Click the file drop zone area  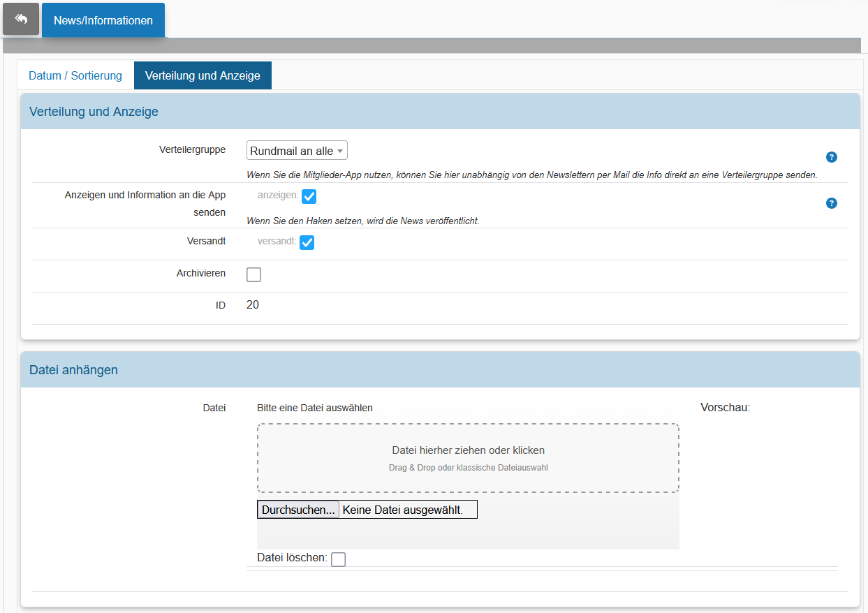coord(468,458)
